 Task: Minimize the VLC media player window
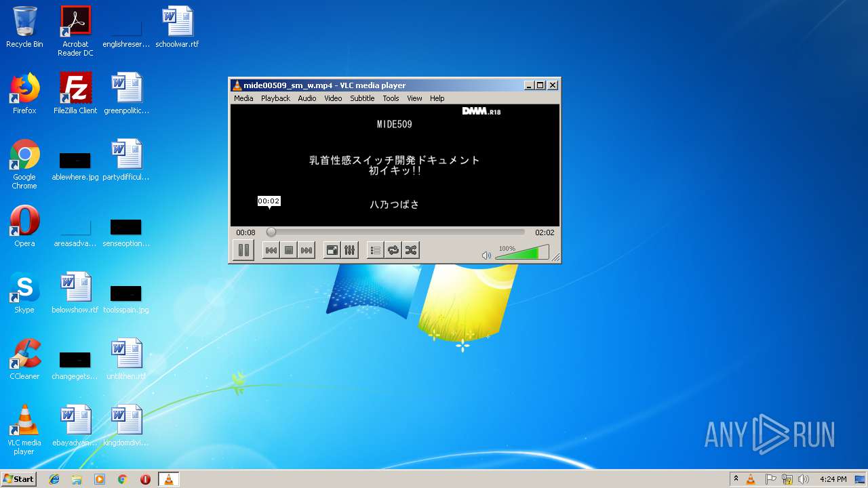(528, 85)
